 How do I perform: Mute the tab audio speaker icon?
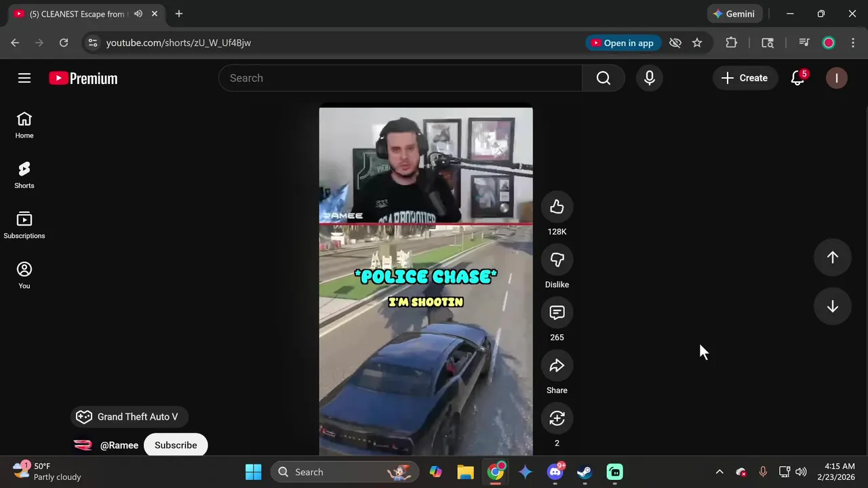coord(138,14)
